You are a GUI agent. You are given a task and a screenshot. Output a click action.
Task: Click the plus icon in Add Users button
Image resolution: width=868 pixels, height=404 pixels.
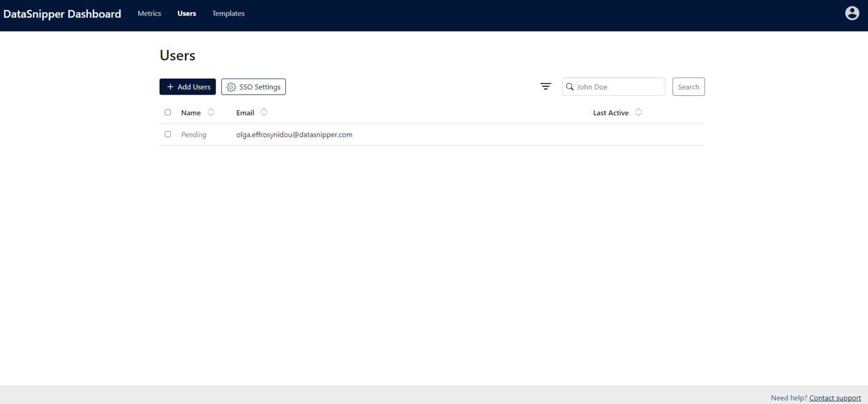pyautogui.click(x=169, y=86)
